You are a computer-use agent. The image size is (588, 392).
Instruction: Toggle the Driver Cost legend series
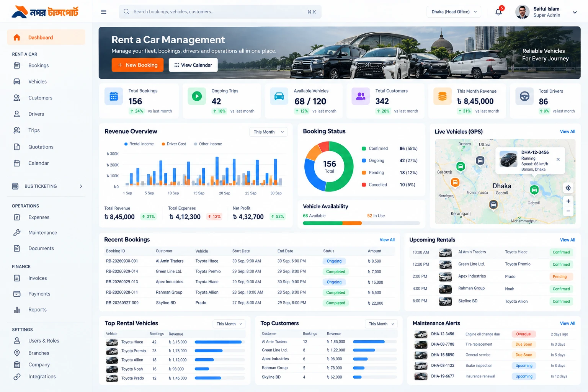[x=174, y=144]
